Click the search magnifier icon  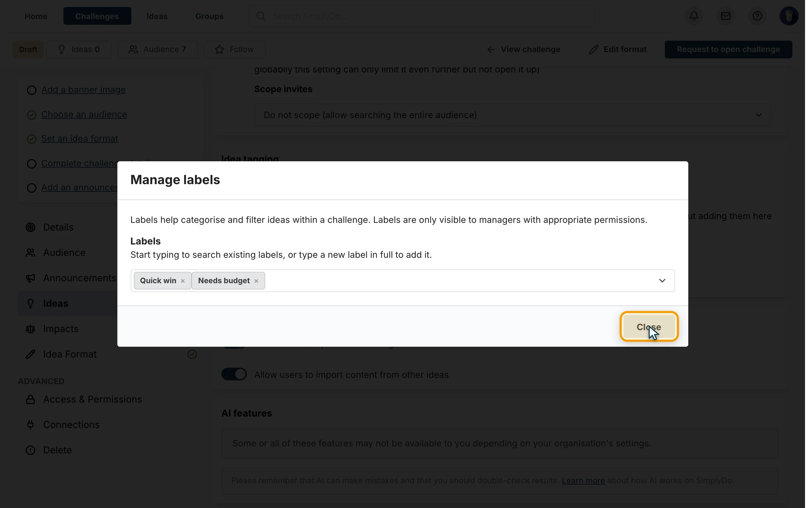(261, 16)
